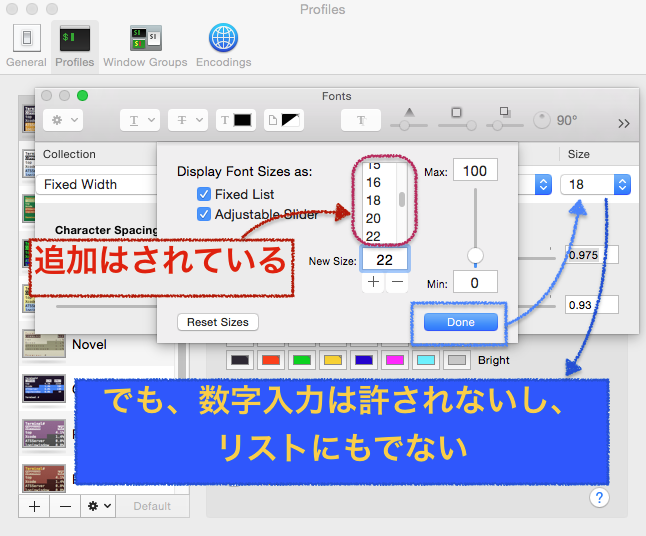This screenshot has width=646, height=536.
Task: Select the dark blue profile thumbnail
Action: (x=44, y=388)
